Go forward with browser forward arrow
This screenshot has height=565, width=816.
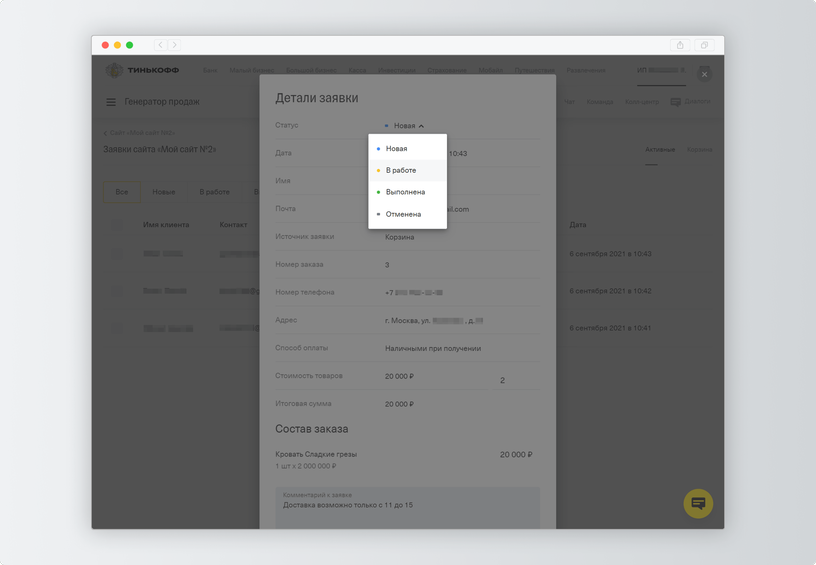click(175, 45)
